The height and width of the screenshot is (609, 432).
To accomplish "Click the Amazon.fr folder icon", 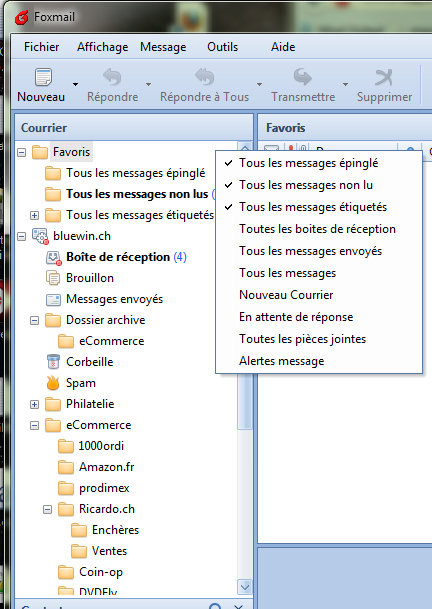I will pyautogui.click(x=66, y=467).
